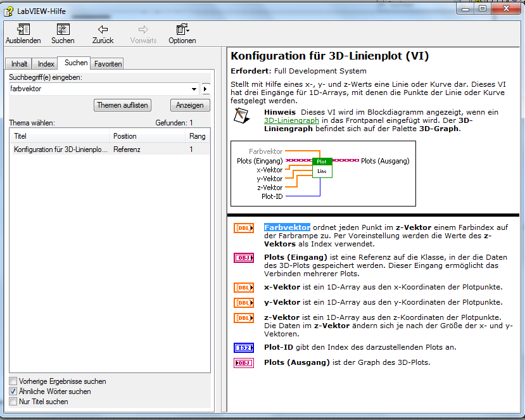The width and height of the screenshot is (525, 420).
Task: Minimize the LabVIEW-Hilfe window
Action: click(465, 8)
